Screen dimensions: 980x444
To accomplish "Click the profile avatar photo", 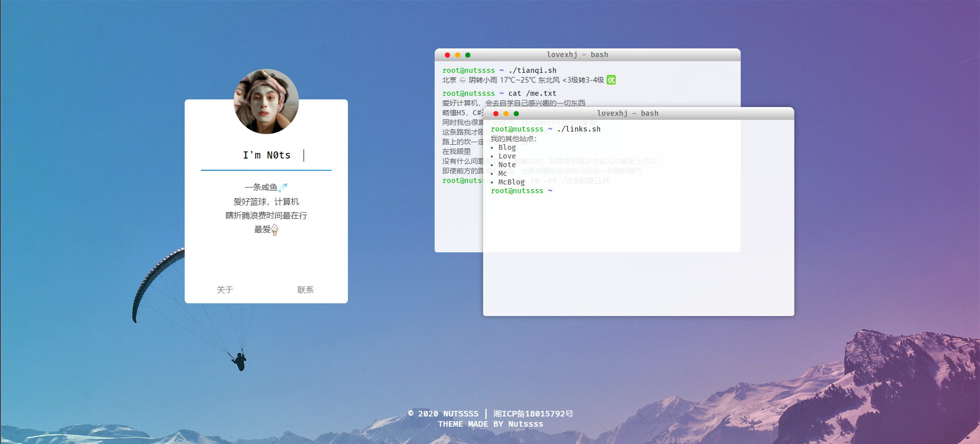I will (266, 101).
